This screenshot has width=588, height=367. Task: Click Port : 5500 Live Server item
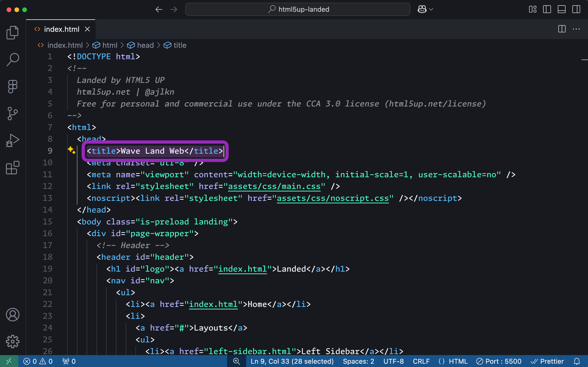point(499,361)
